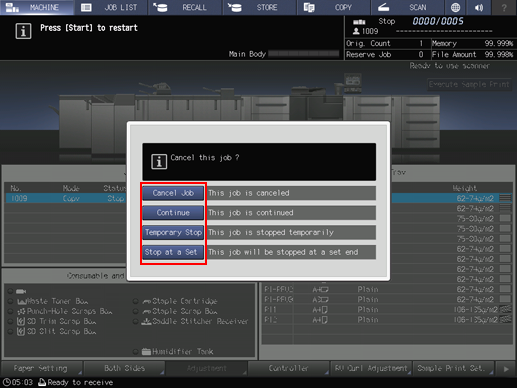
Task: Click Staple Scrap Box indicator
Action: pyautogui.click(x=136, y=311)
